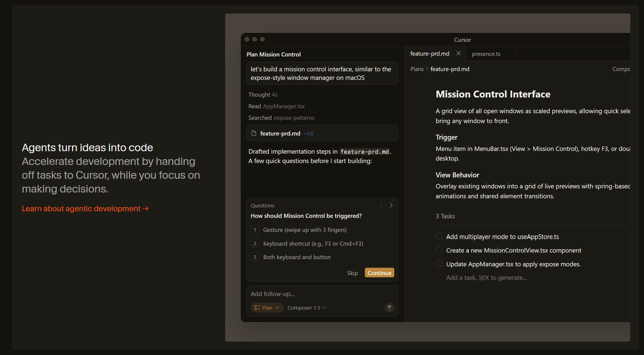Check off Update AppManager.tsx task
The image size is (644, 355).
(x=439, y=264)
